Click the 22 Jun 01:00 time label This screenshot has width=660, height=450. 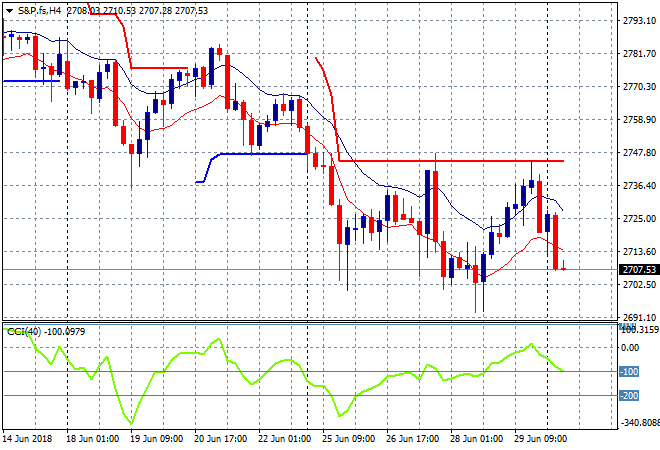point(285,439)
